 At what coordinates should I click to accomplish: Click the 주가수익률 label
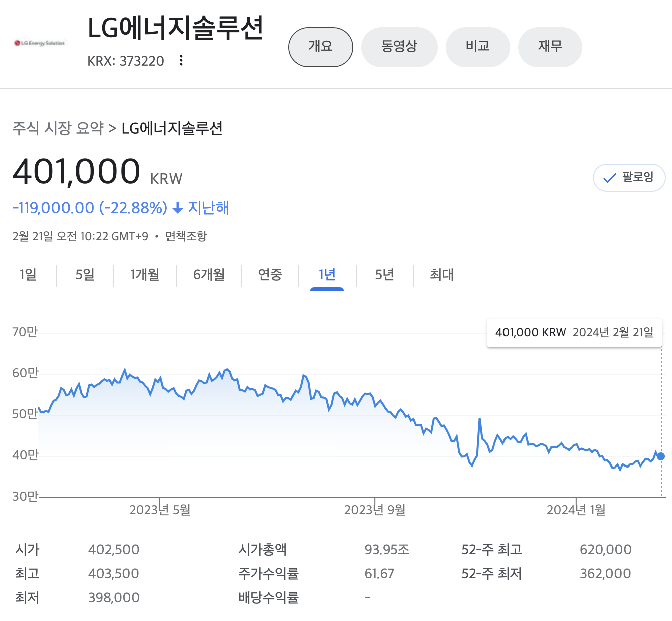pos(268,574)
